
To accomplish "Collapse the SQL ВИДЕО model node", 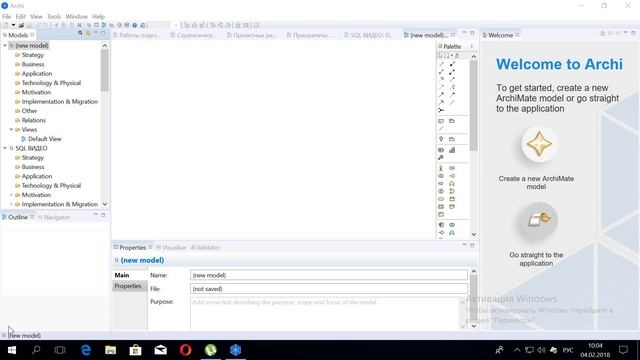I will click(5, 148).
